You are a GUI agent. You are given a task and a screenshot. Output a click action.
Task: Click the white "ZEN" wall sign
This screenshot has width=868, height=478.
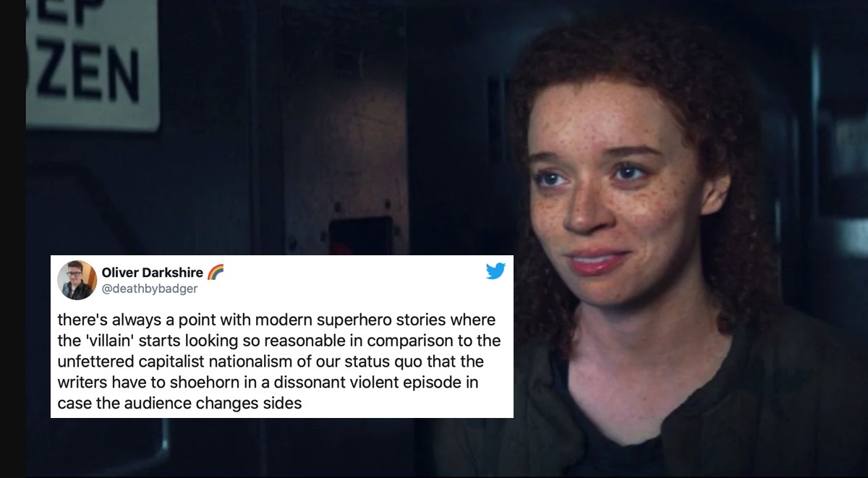coord(92,65)
